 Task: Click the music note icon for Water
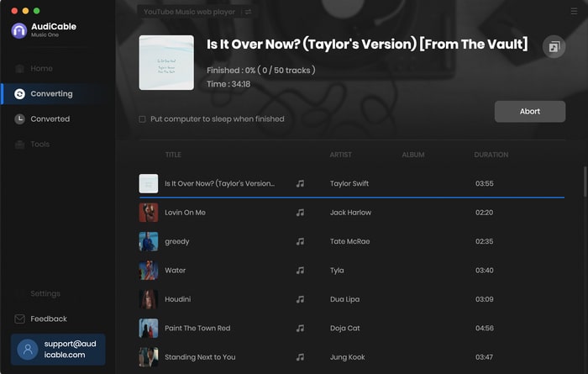click(x=300, y=270)
